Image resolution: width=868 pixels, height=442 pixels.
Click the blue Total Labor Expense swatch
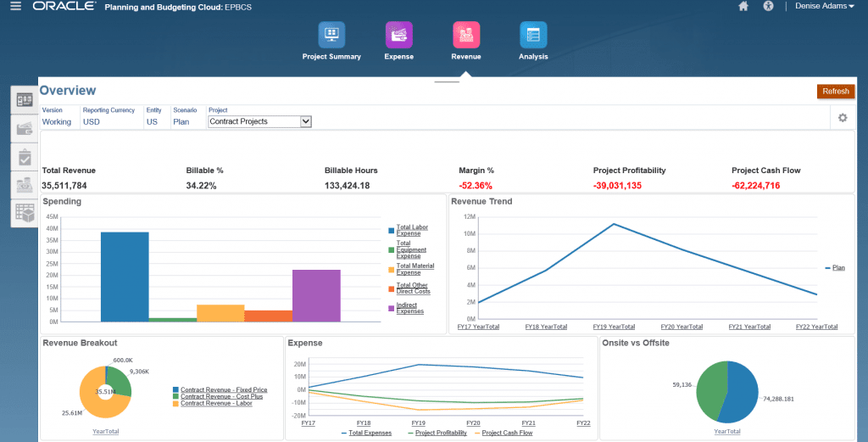[x=392, y=230]
